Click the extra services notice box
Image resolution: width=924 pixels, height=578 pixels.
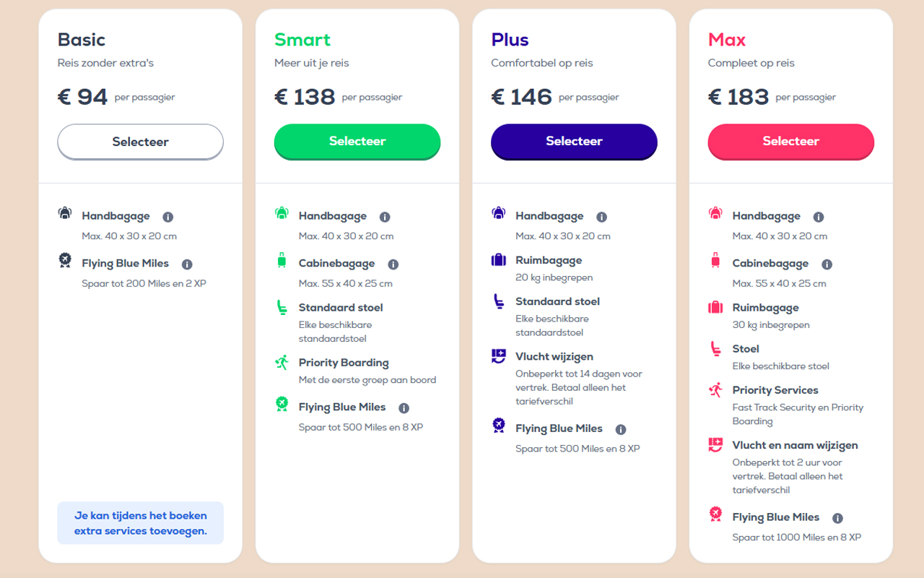click(140, 523)
